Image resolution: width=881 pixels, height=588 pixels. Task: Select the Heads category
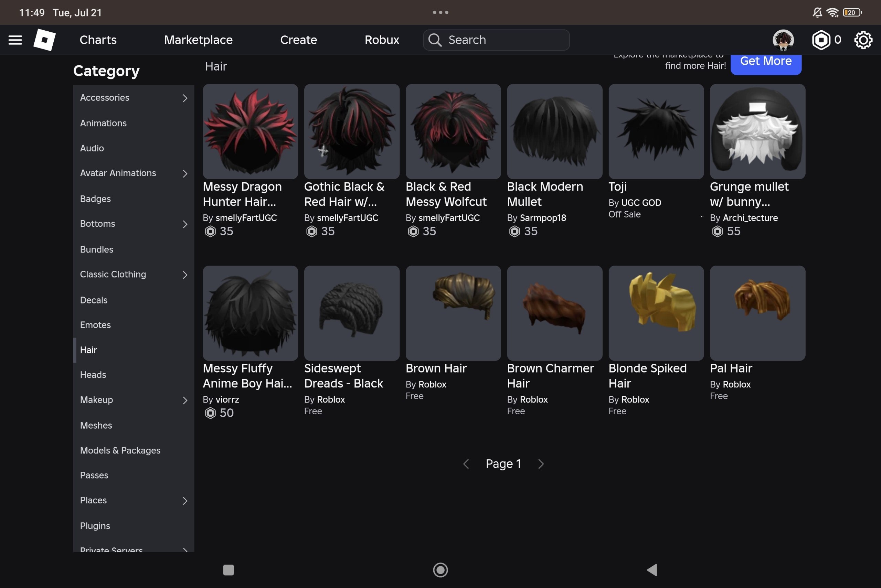(x=134, y=375)
